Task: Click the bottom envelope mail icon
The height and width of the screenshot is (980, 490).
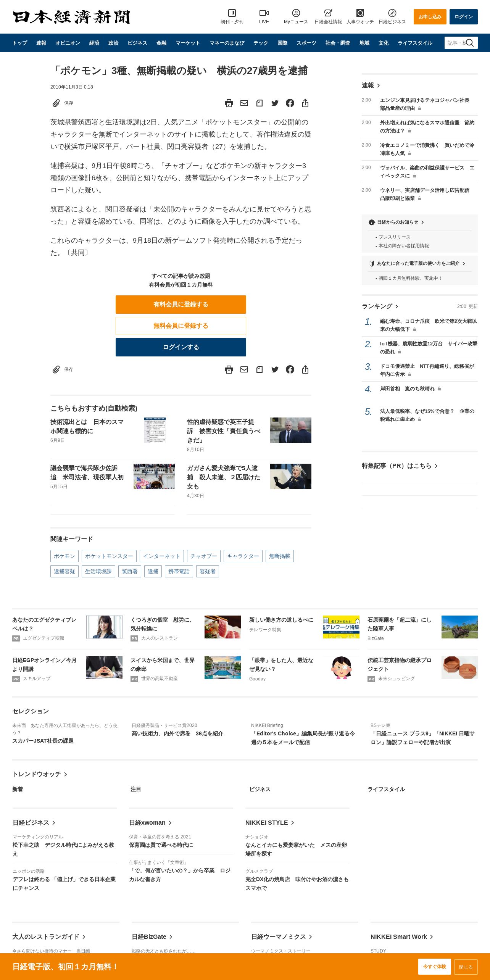Action: pos(244,369)
